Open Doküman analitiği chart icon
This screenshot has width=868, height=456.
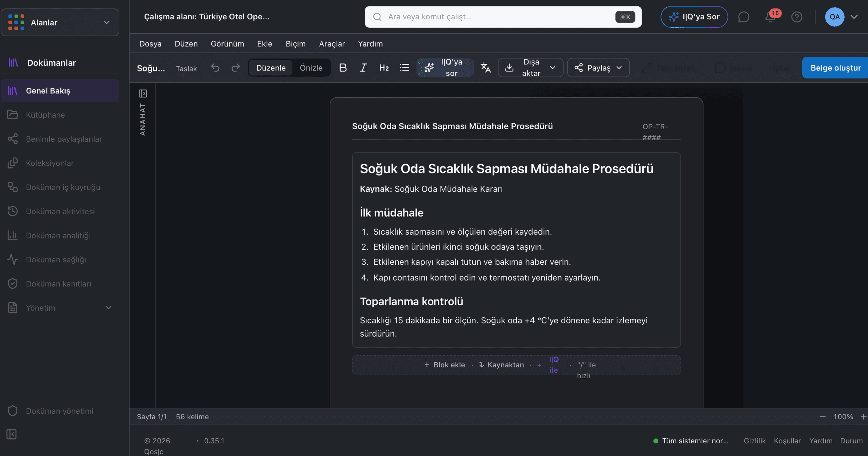click(x=13, y=235)
